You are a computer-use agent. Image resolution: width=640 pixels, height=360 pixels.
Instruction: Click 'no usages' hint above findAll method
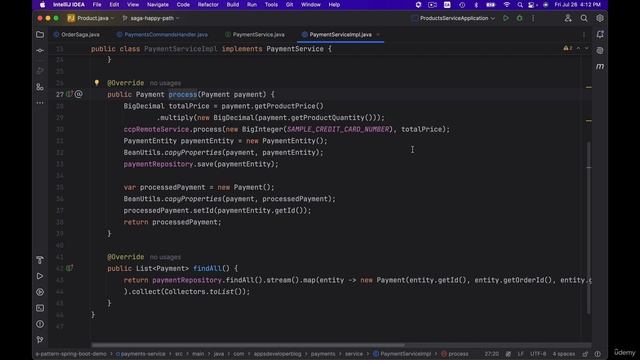(165, 257)
